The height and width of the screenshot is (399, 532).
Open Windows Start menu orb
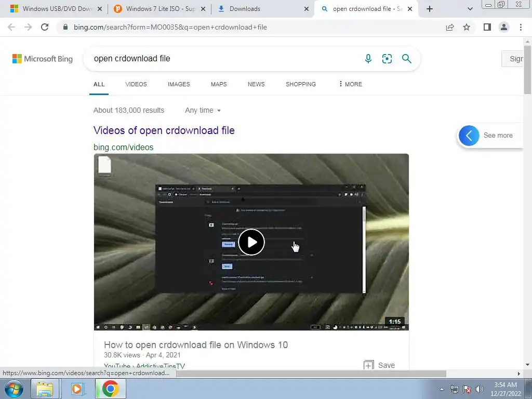(14, 389)
